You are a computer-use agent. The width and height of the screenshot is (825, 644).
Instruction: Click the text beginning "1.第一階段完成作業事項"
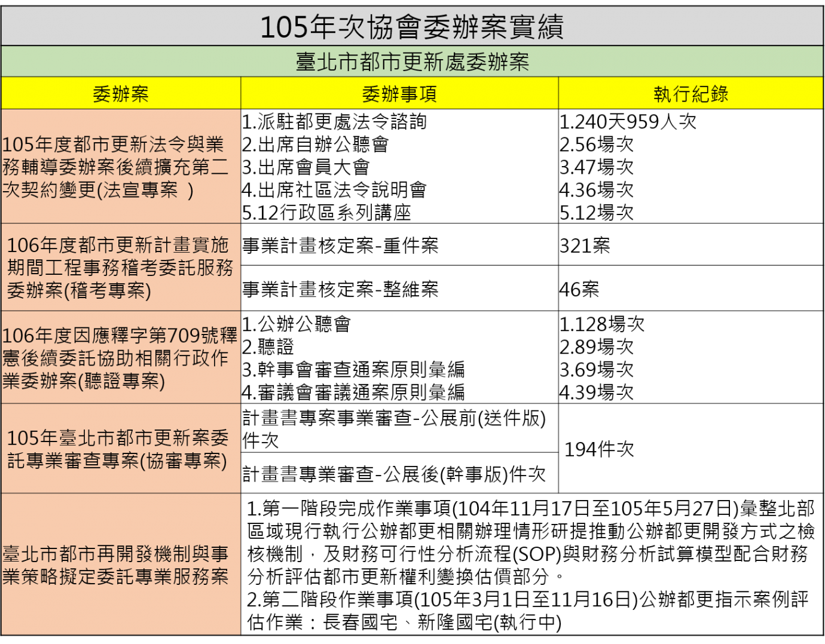click(x=531, y=542)
